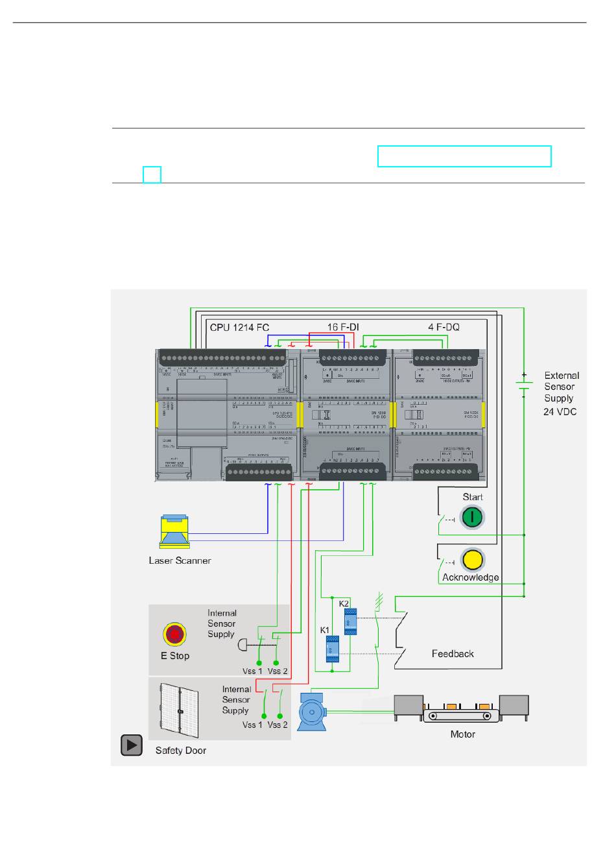This screenshot has width=616, height=844.
Task: Click the "Laser Scanner" caption
Action: (x=180, y=561)
